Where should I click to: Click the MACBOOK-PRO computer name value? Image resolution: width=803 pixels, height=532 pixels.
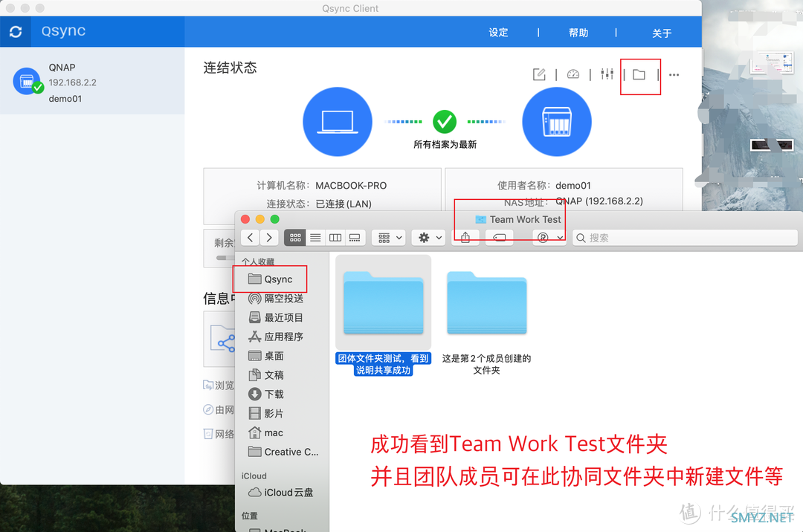[351, 186]
